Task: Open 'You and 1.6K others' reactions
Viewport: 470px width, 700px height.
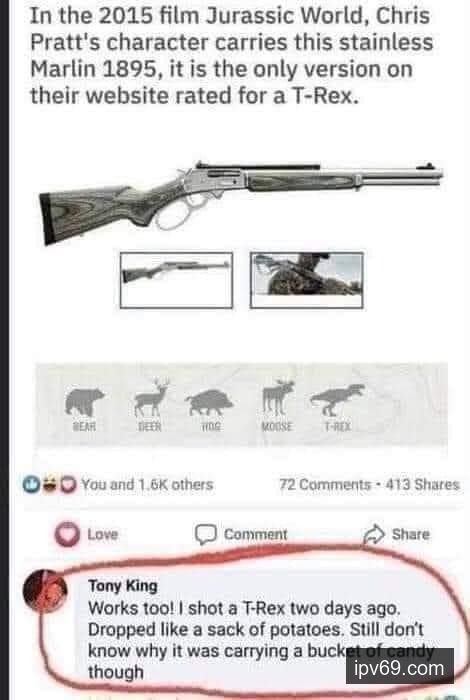Action: point(147,485)
